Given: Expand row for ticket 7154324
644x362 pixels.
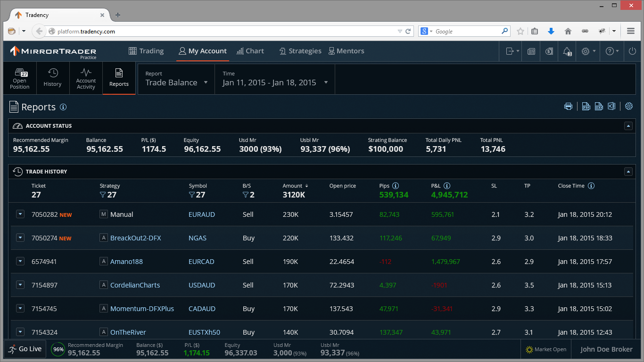Looking at the screenshot, I should (20, 332).
